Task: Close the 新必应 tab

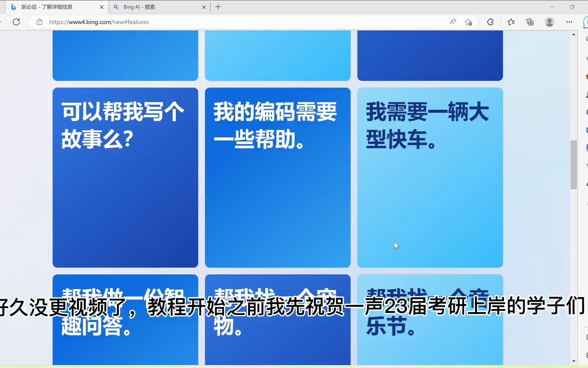Action: [x=101, y=7]
